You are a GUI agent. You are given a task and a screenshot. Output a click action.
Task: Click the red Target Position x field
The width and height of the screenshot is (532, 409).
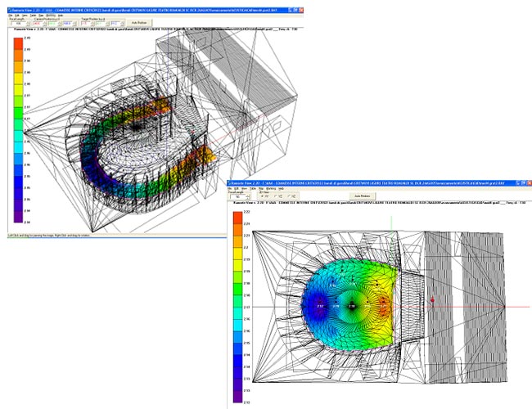click(x=85, y=24)
